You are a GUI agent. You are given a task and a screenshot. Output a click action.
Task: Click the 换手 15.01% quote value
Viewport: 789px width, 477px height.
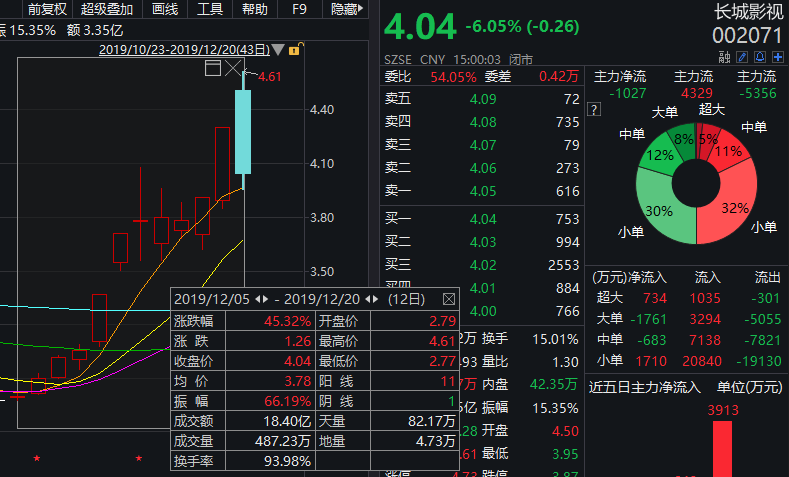(555, 340)
